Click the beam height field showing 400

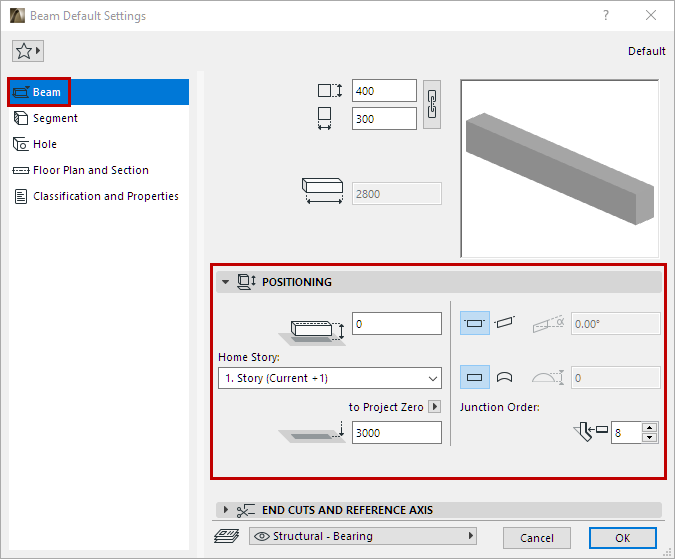coord(384,91)
